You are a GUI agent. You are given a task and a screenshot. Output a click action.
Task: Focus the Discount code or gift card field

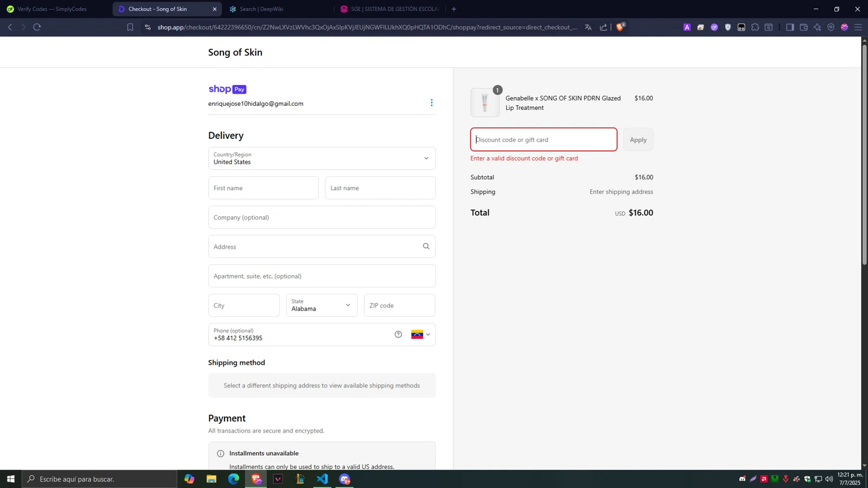(x=544, y=139)
